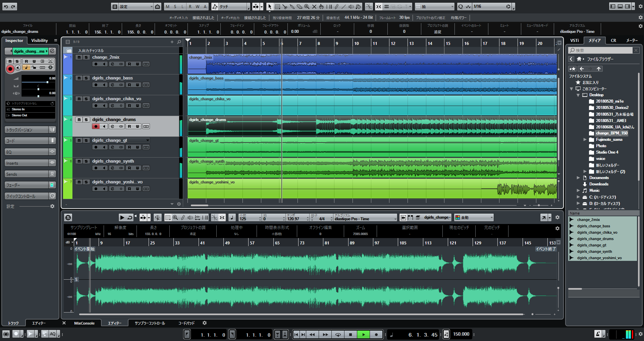This screenshot has height=341, width=644.
Task: Select the Erase tool in main toolbar
Action: pyautogui.click(x=300, y=6)
